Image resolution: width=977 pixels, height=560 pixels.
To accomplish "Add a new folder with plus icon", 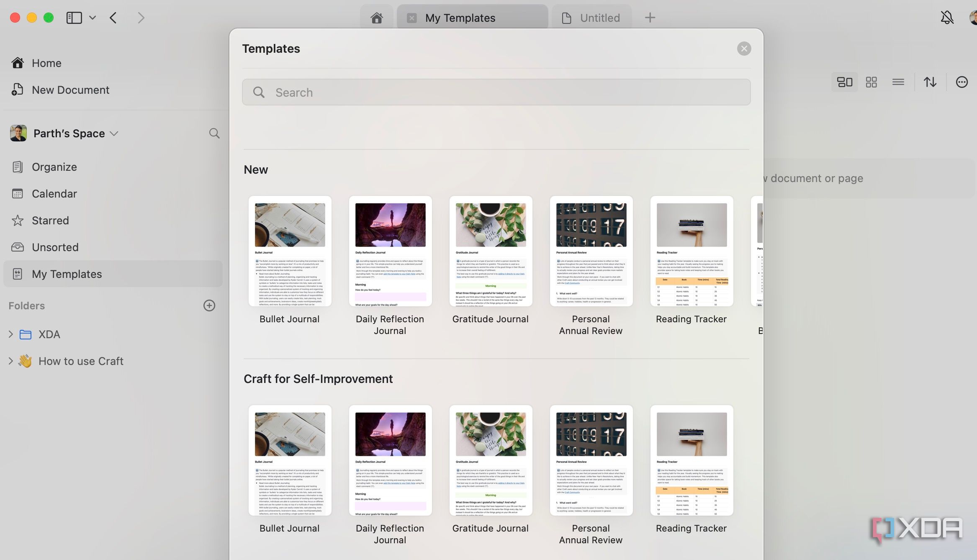I will pyautogui.click(x=209, y=306).
